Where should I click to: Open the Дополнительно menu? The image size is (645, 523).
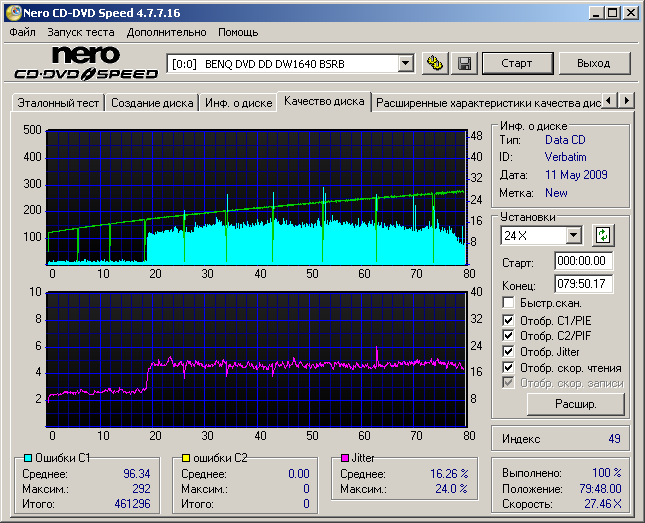coord(167,32)
